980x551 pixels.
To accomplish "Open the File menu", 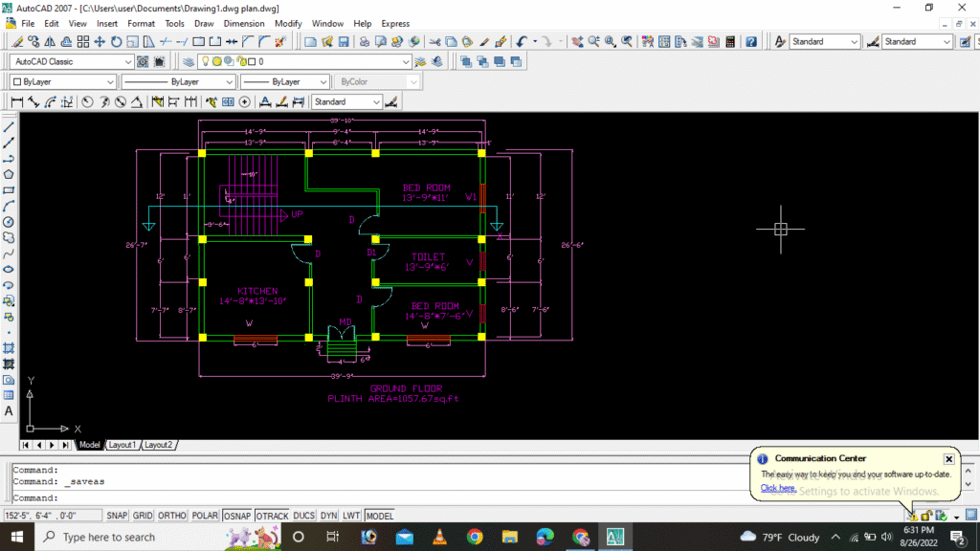I will coord(28,24).
